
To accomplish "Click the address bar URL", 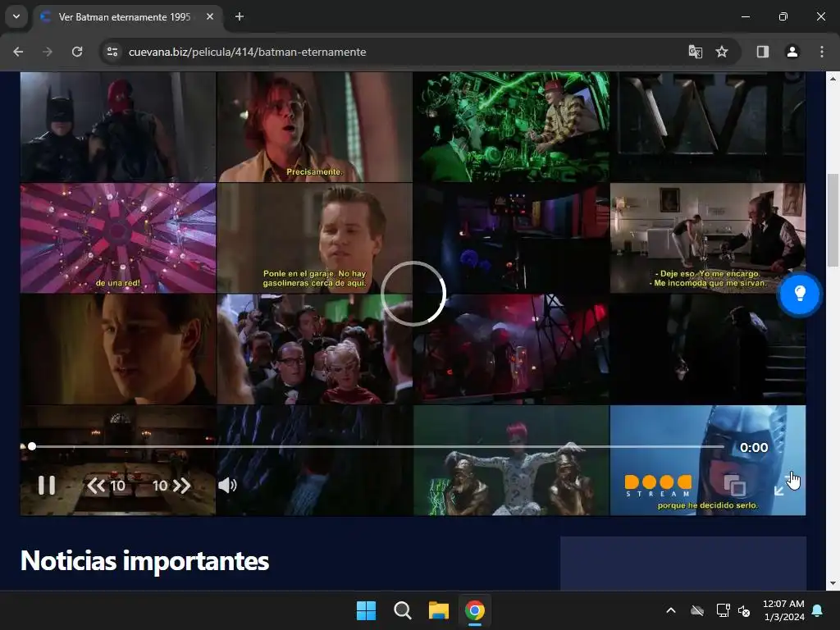I will tap(248, 52).
